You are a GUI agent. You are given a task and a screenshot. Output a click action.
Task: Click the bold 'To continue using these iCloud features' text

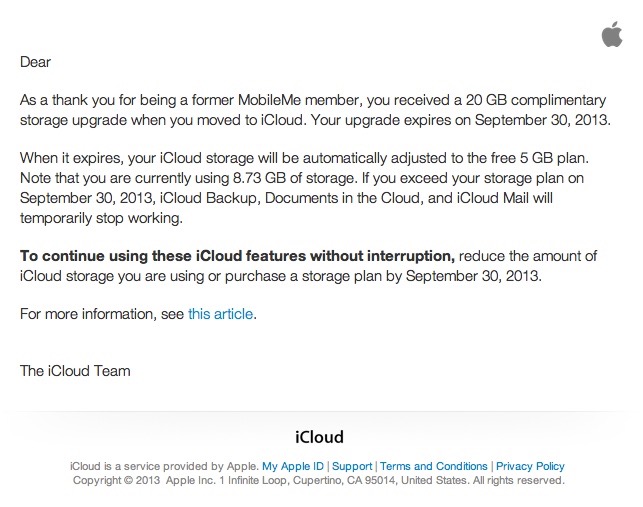[x=237, y=256]
